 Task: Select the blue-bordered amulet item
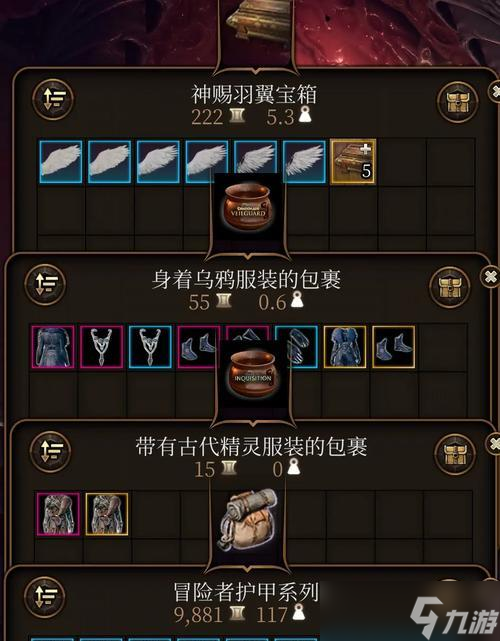(x=150, y=347)
